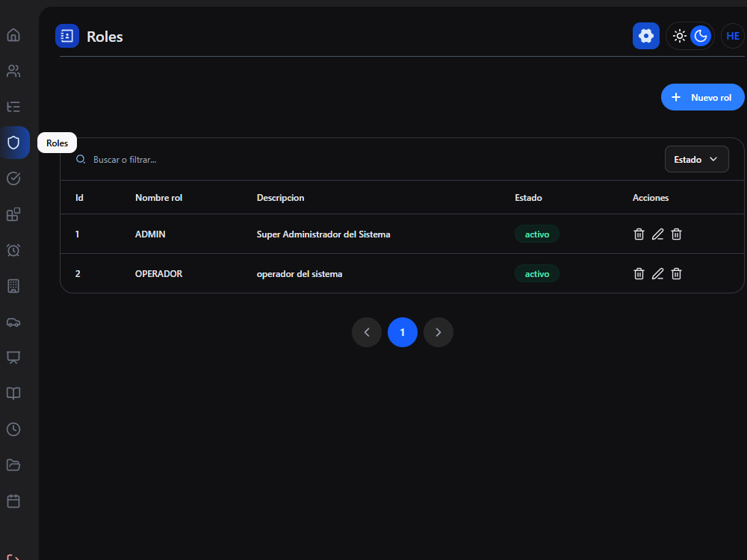
Task: Create a new role with Nuevo rol
Action: (x=702, y=97)
